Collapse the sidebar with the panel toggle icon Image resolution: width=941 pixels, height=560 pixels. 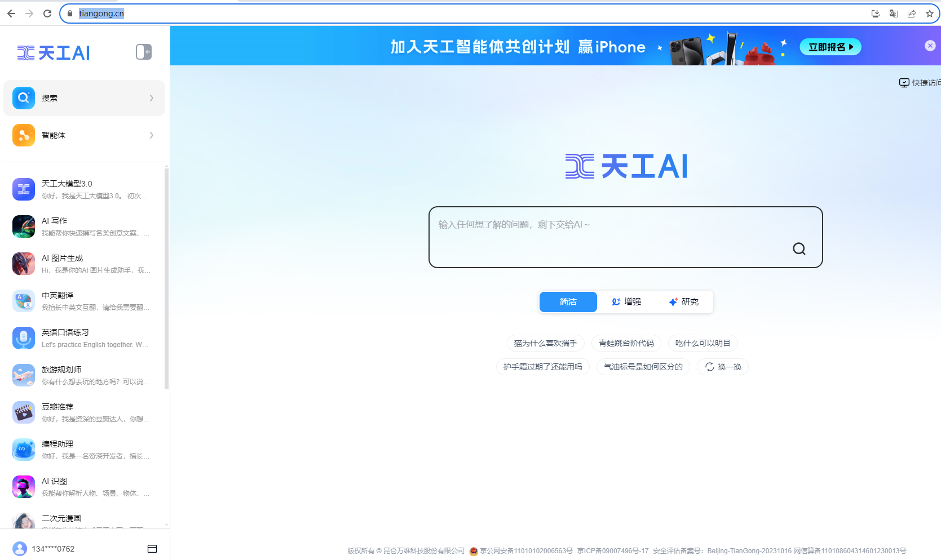click(x=144, y=52)
